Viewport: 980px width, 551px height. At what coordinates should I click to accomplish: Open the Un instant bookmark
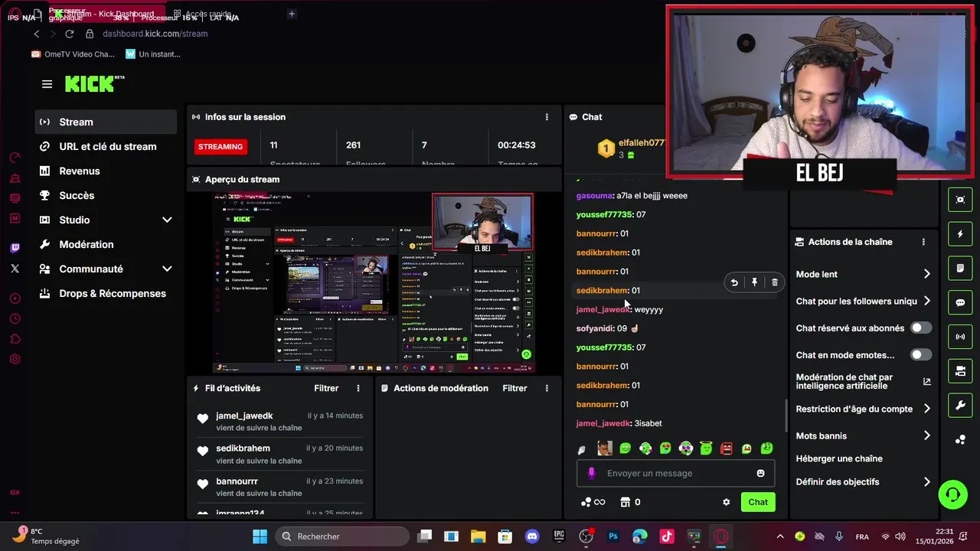pyautogui.click(x=153, y=54)
